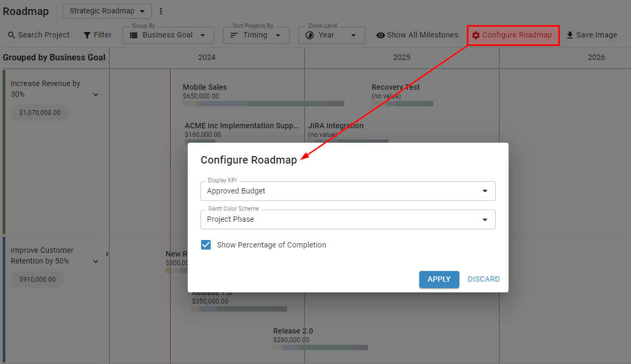Open the Strategic Roadmap selector dropdown
This screenshot has width=631, height=364.
[106, 11]
